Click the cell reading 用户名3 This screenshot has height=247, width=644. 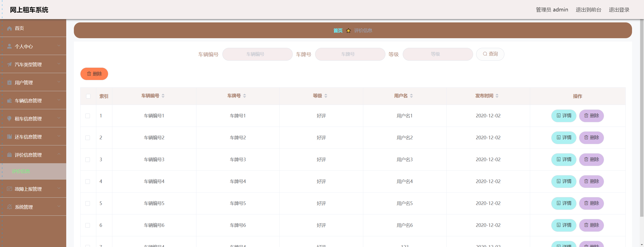pos(405,159)
